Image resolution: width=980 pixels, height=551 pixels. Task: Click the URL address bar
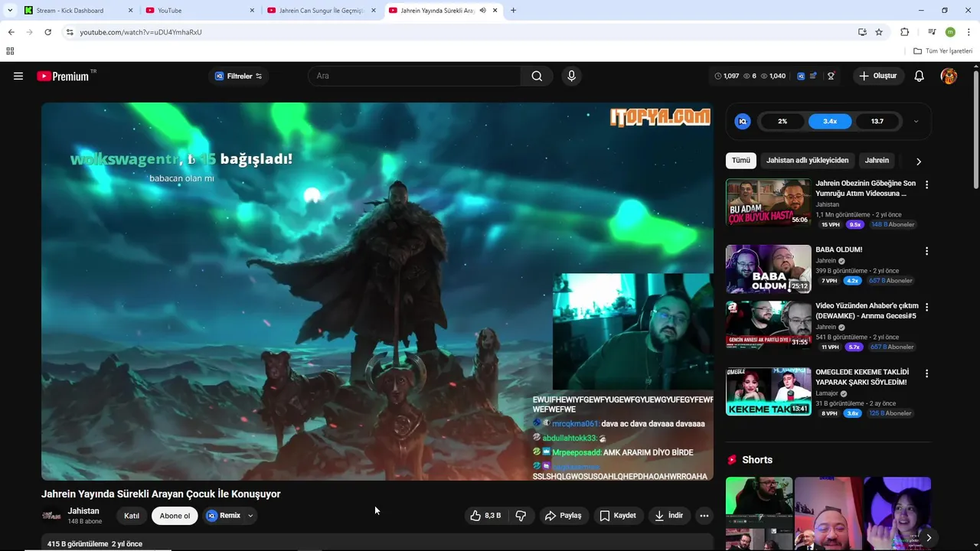tap(459, 32)
